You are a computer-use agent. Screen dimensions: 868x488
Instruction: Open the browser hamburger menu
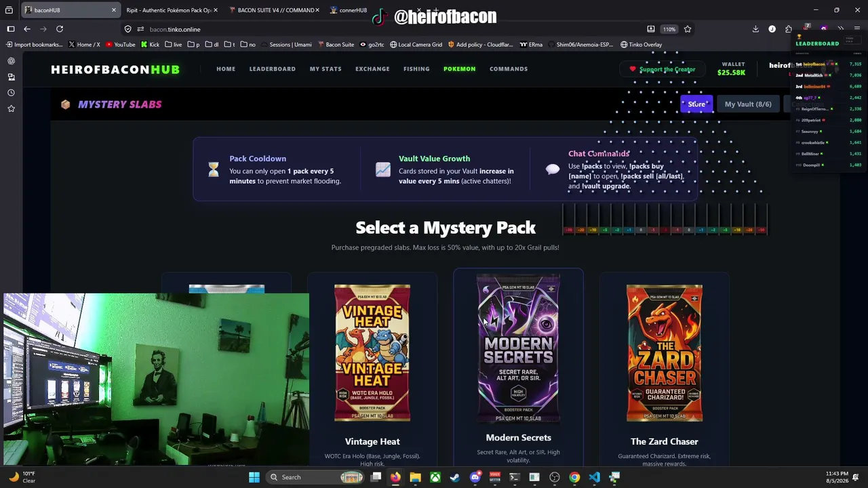[x=858, y=29]
